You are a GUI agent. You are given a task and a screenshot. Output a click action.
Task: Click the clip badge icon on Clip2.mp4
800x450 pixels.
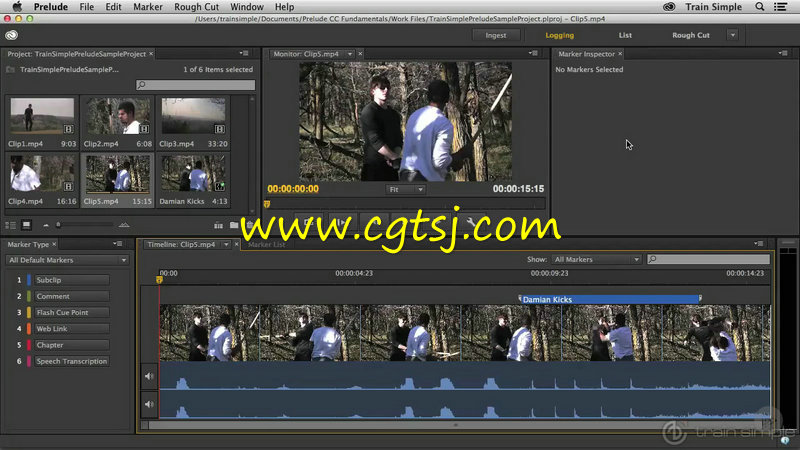click(144, 129)
